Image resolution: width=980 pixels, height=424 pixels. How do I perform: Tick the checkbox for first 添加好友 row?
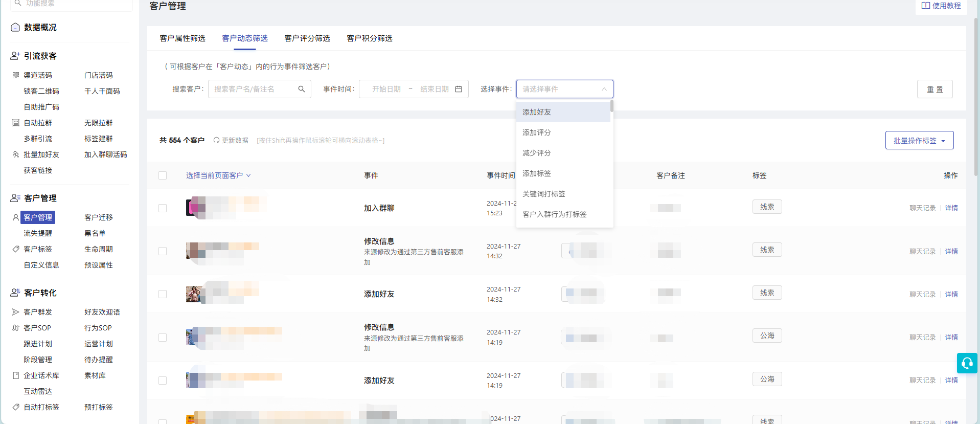pyautogui.click(x=163, y=294)
